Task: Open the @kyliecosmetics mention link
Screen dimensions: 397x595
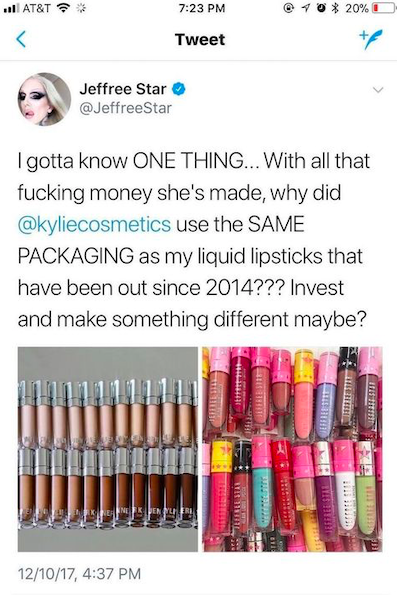Action: 94,224
